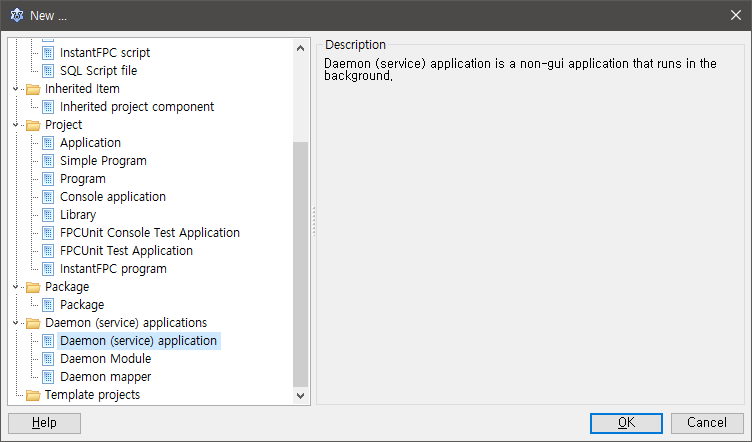Select FPCUnit Console Test Application
Image resolution: width=752 pixels, height=442 pixels.
coord(149,233)
